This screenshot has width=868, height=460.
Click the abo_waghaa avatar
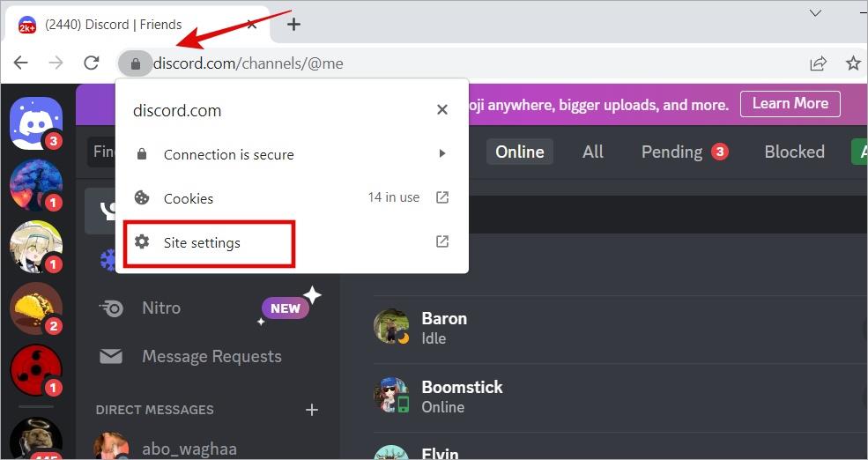(x=111, y=446)
